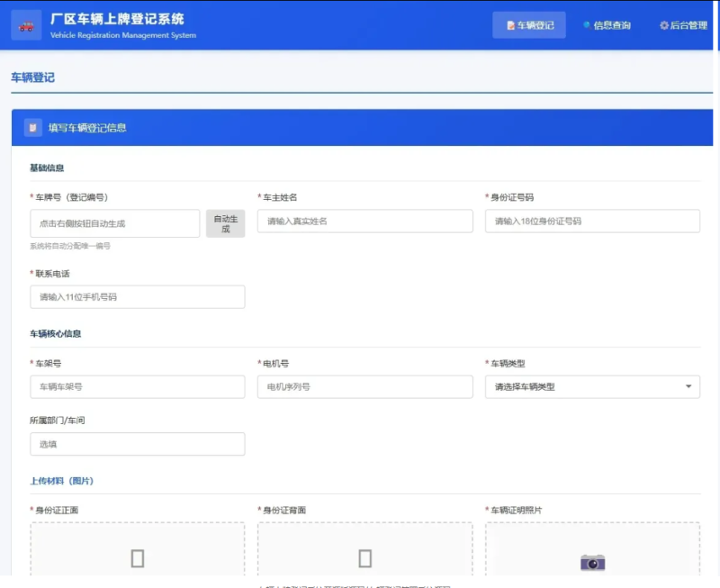
Task: Open the 车辆类型 dropdown
Action: [592, 387]
